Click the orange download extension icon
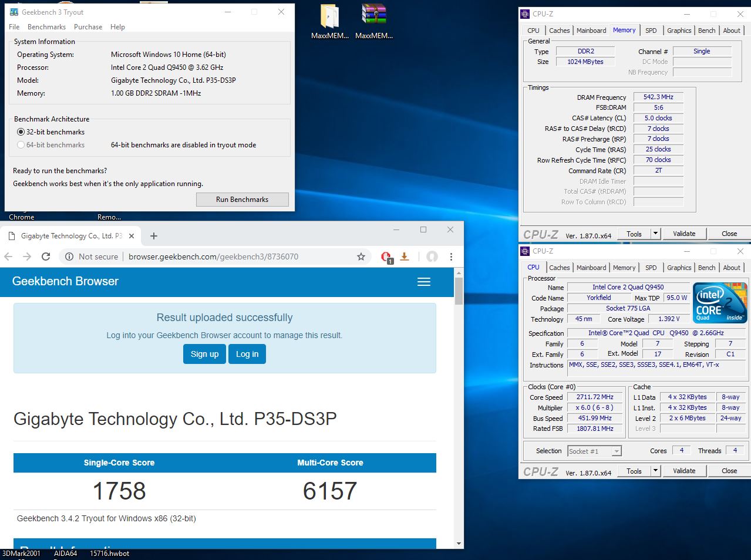This screenshot has width=751, height=560. [x=405, y=257]
